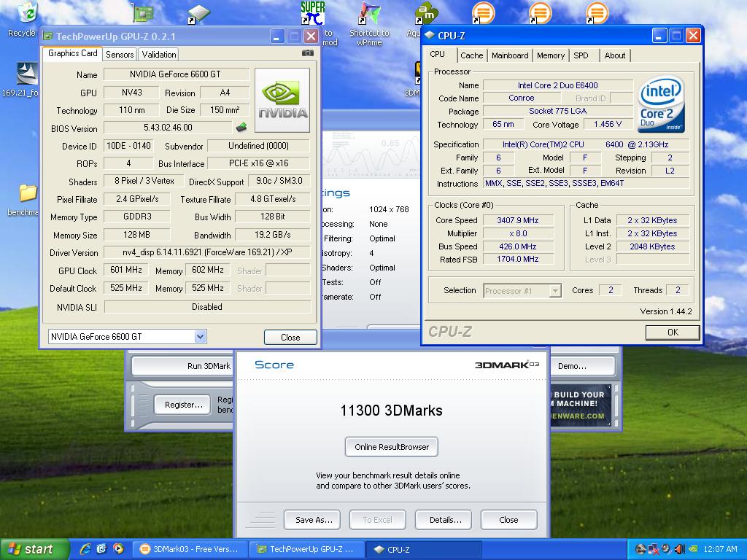
Task: Open the Online ResultBrowser
Action: (x=392, y=447)
